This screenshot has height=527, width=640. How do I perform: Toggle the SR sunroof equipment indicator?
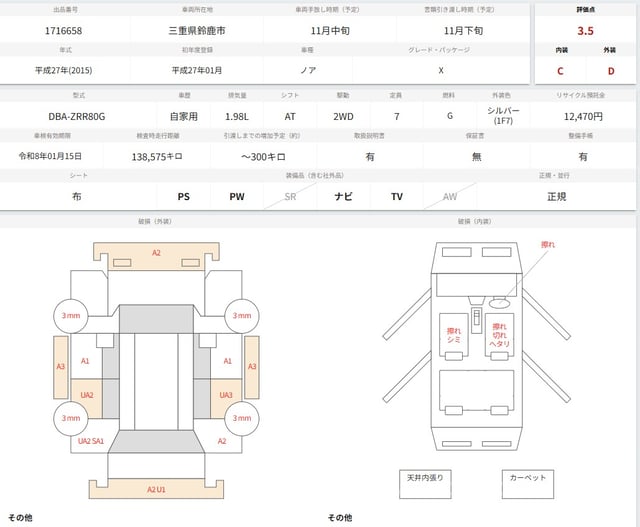click(x=290, y=197)
